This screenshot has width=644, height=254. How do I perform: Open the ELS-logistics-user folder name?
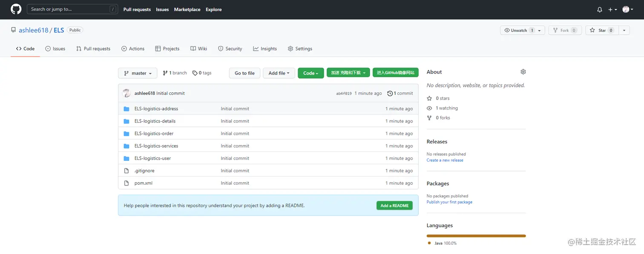pyautogui.click(x=152, y=158)
